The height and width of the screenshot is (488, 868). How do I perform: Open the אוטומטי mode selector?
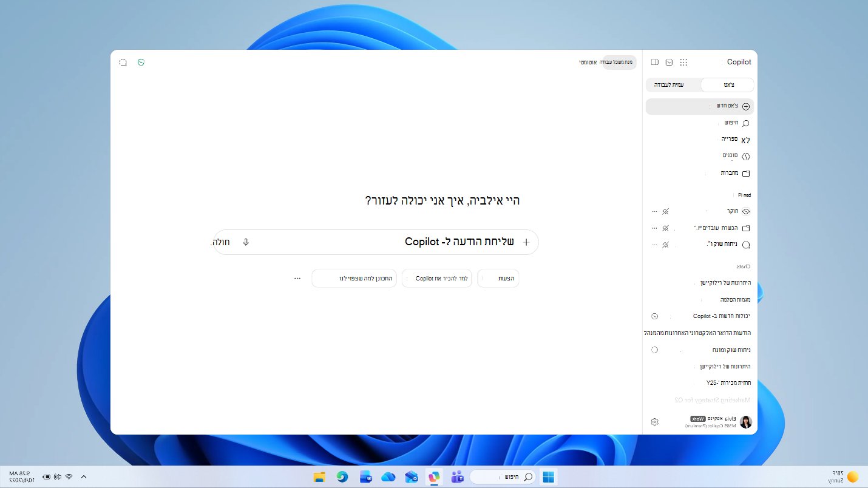[x=589, y=62]
